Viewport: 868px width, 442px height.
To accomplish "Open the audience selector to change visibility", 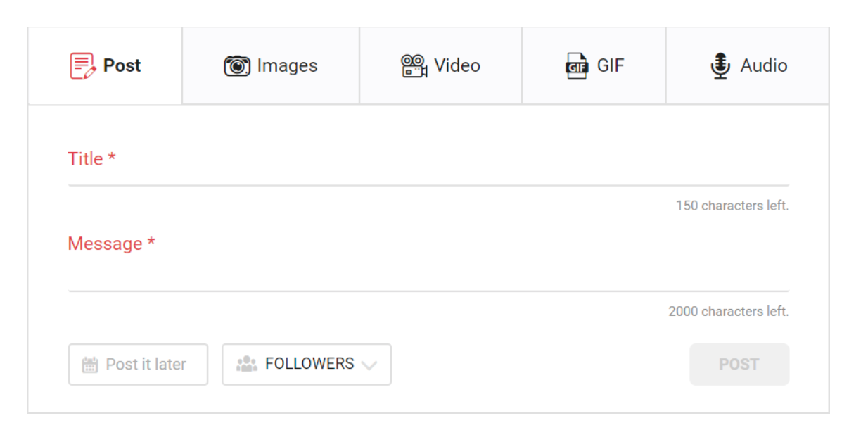I will (x=306, y=364).
